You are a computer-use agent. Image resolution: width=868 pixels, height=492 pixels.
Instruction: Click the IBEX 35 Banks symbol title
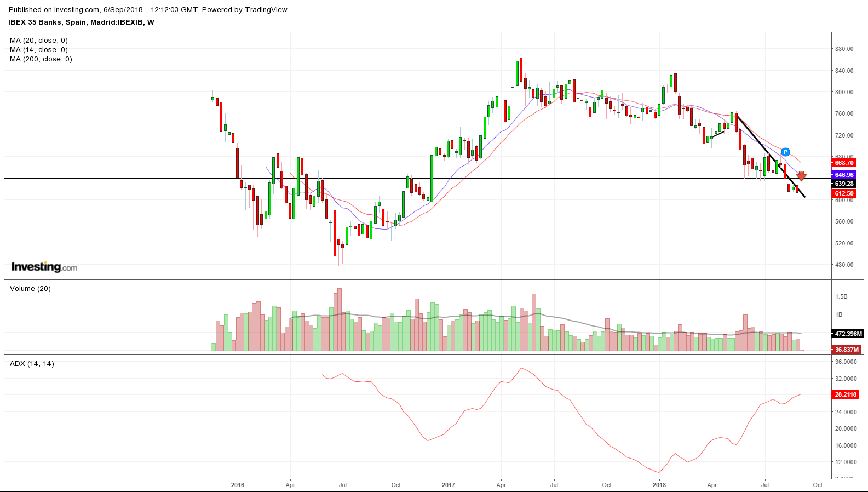click(81, 22)
